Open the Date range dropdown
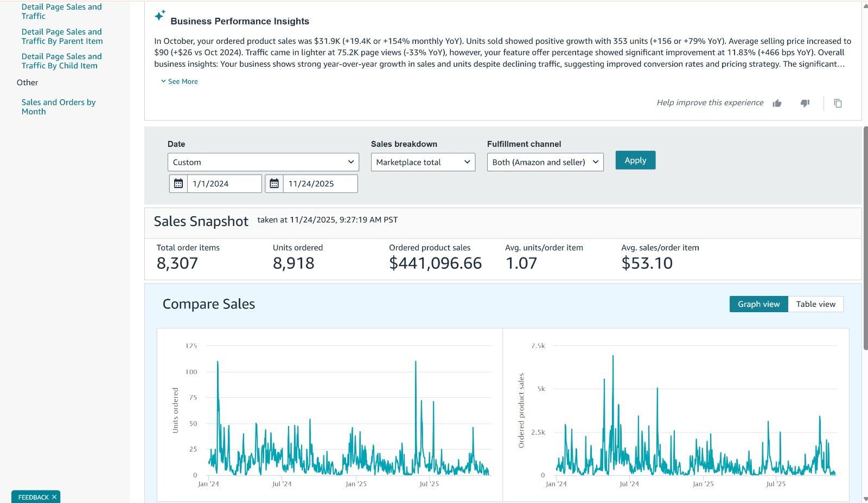The image size is (868, 503). point(263,162)
